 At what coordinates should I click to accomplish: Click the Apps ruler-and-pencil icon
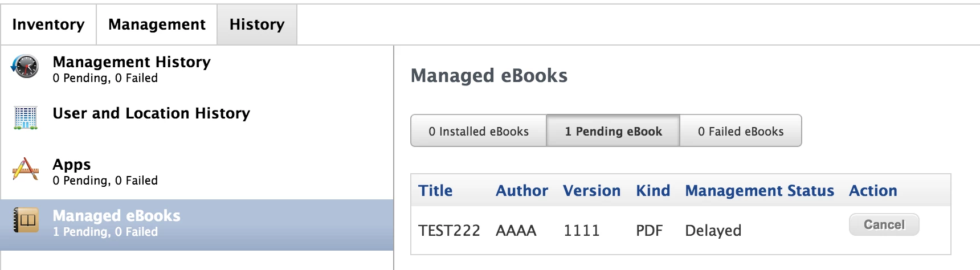tap(25, 169)
